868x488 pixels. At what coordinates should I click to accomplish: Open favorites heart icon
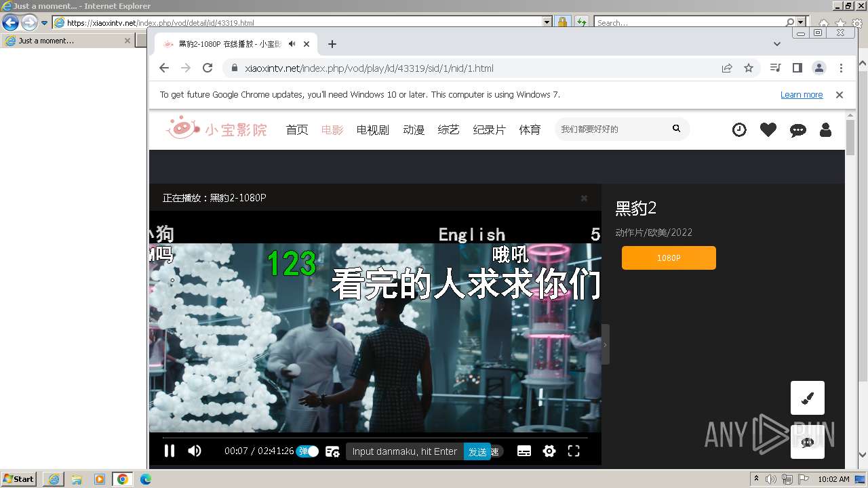point(768,129)
